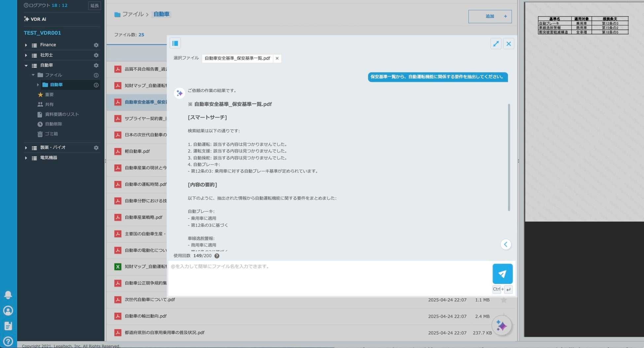Viewport: 644px width, 348px height.
Task: Open the help question-mark icon in left rail
Action: tap(8, 341)
